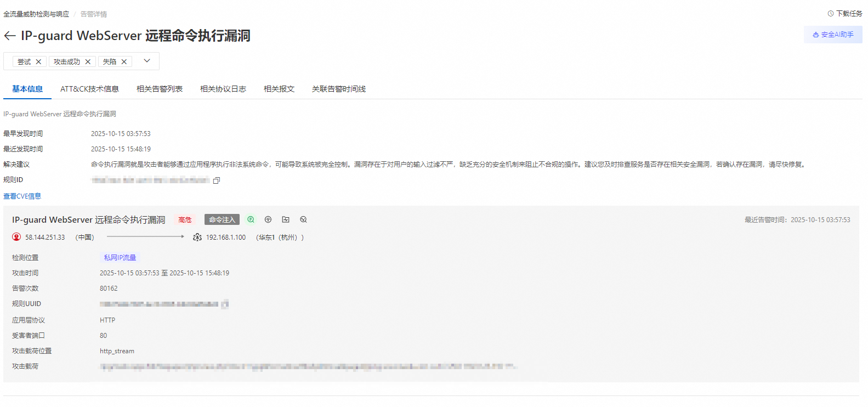This screenshot has width=868, height=407.
Task: Click the 最早发现时间 value 2025-10-15 03:57:53
Action: [121, 134]
